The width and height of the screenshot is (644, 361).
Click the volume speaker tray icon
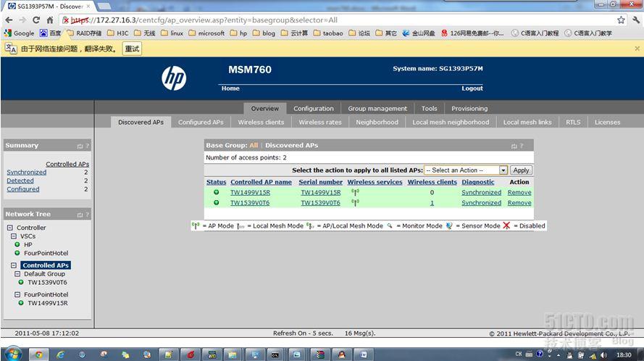point(603,354)
